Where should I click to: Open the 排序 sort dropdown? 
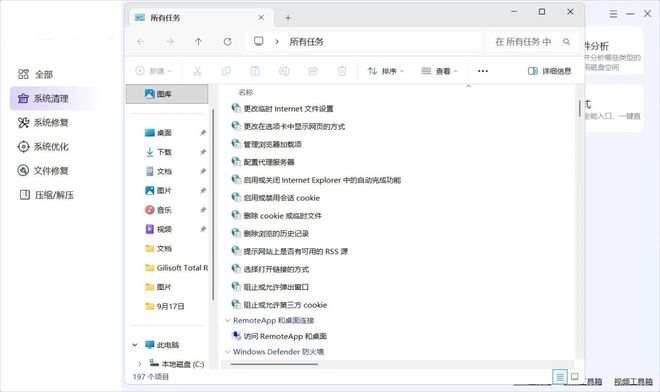pyautogui.click(x=385, y=71)
